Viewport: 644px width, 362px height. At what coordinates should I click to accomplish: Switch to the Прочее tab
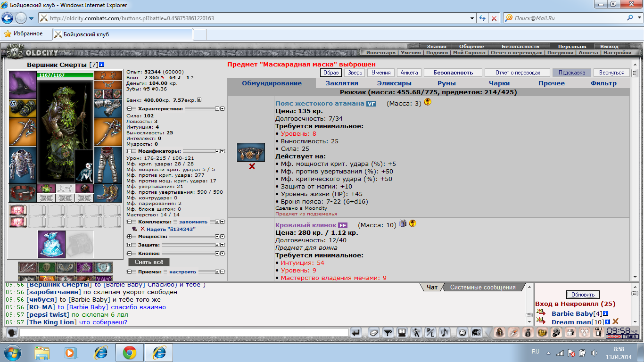552,83
